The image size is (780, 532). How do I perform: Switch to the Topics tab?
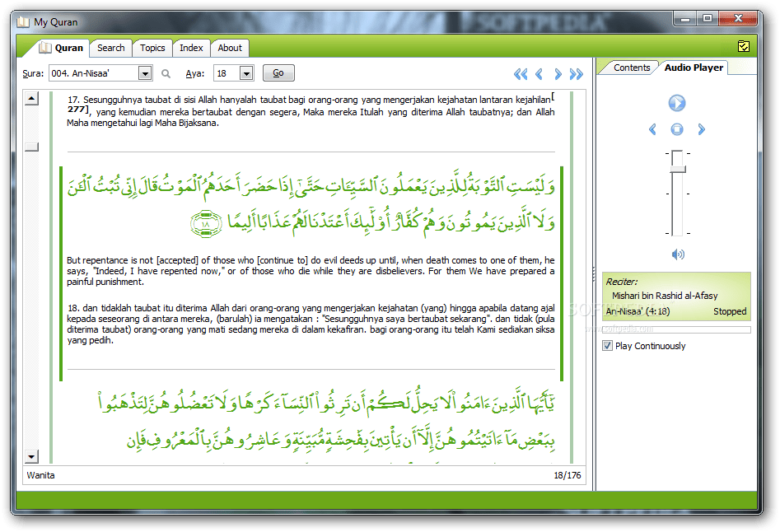coord(152,48)
